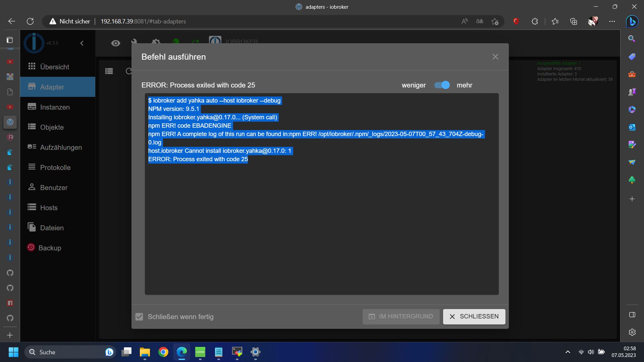Click the ioBroker logo icon
Viewport: 644px width, 362px height.
[x=34, y=43]
